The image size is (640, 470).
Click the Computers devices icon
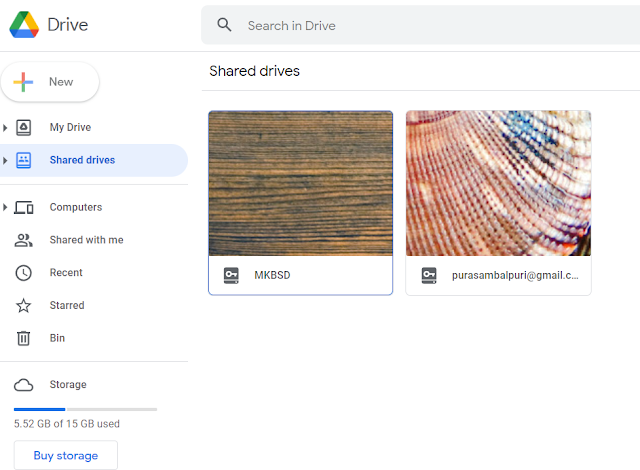pos(24,207)
